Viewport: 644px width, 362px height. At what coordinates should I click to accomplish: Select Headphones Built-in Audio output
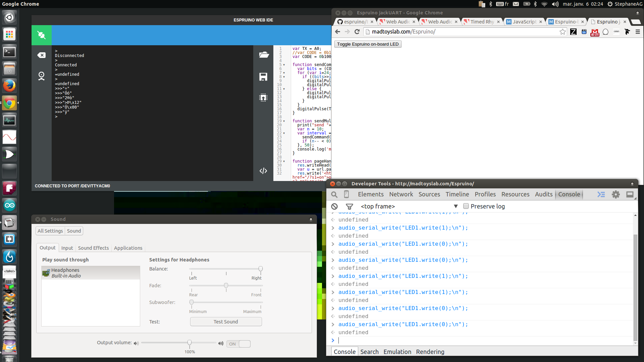[91, 273]
